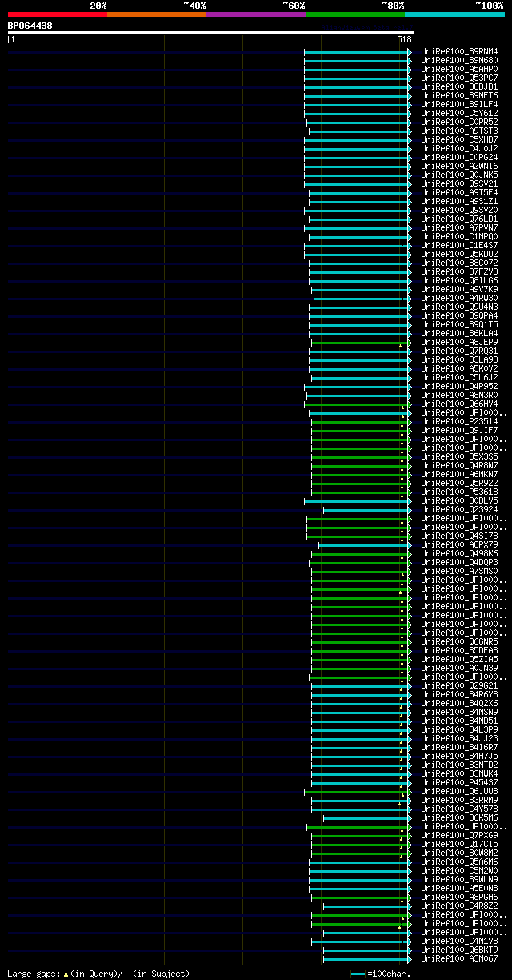Click the UniRef100_B5X3S5 label
The width and height of the screenshot is (512, 980).
(x=459, y=456)
